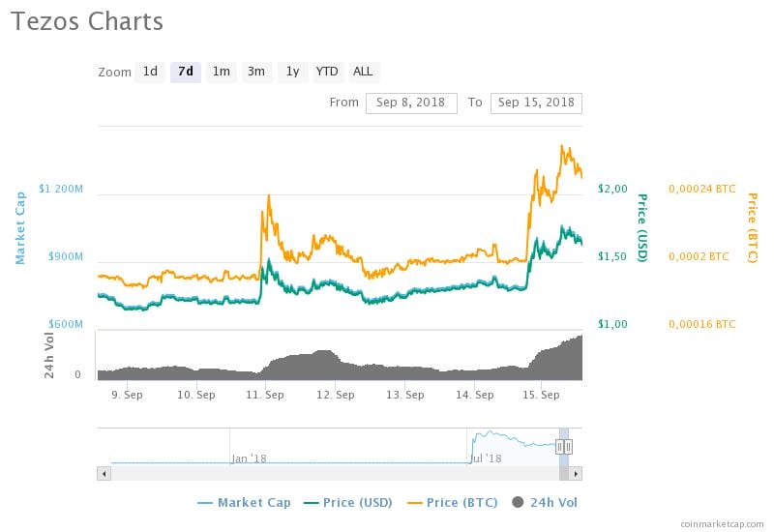Image resolution: width=774 pixels, height=532 pixels.
Task: Select the 1d zoom range
Action: click(x=150, y=72)
